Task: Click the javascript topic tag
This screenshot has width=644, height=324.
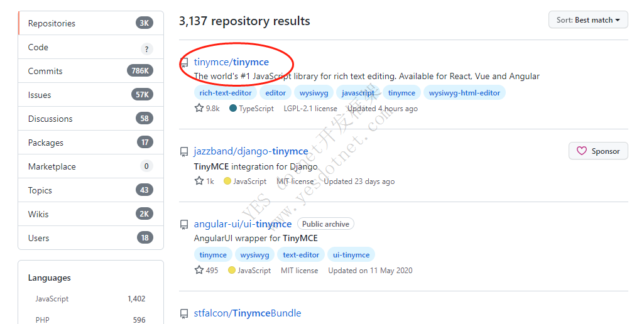Action: 358,93
